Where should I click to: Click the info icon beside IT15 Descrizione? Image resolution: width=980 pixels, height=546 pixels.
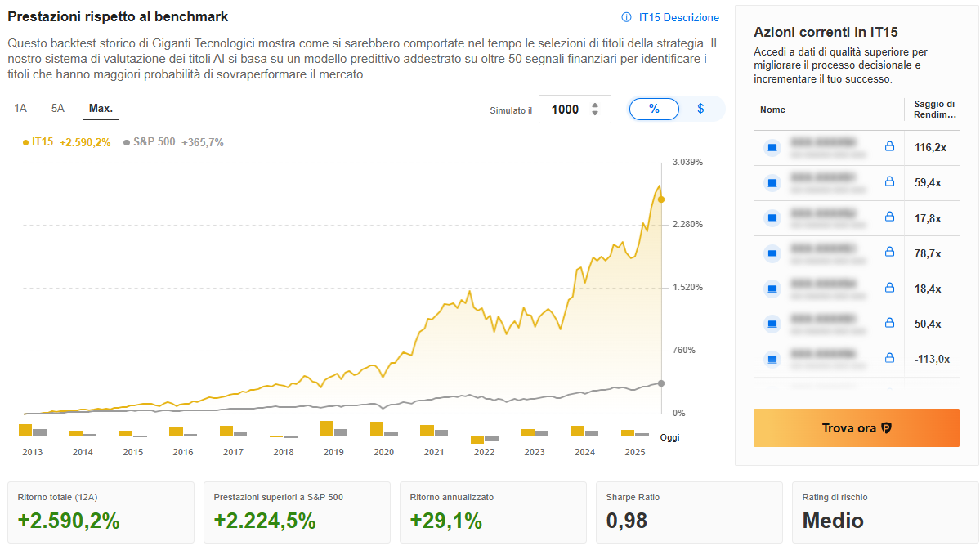pos(626,17)
